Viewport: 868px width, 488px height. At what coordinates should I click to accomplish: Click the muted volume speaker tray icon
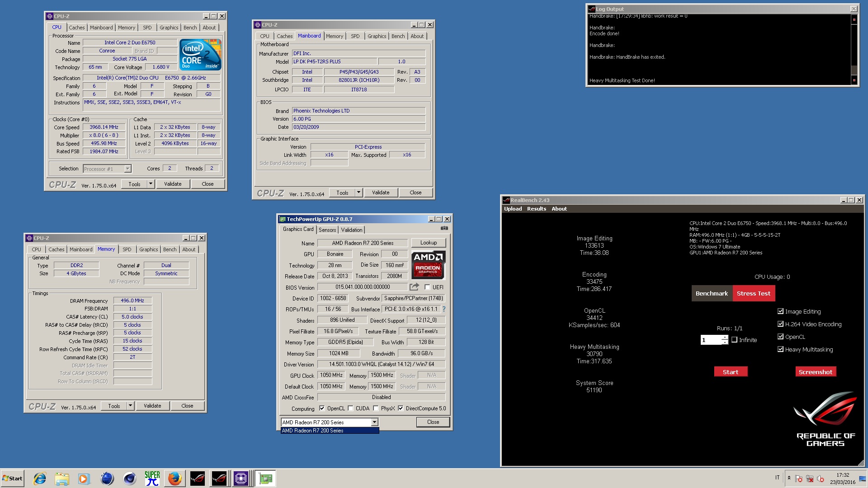click(x=821, y=479)
